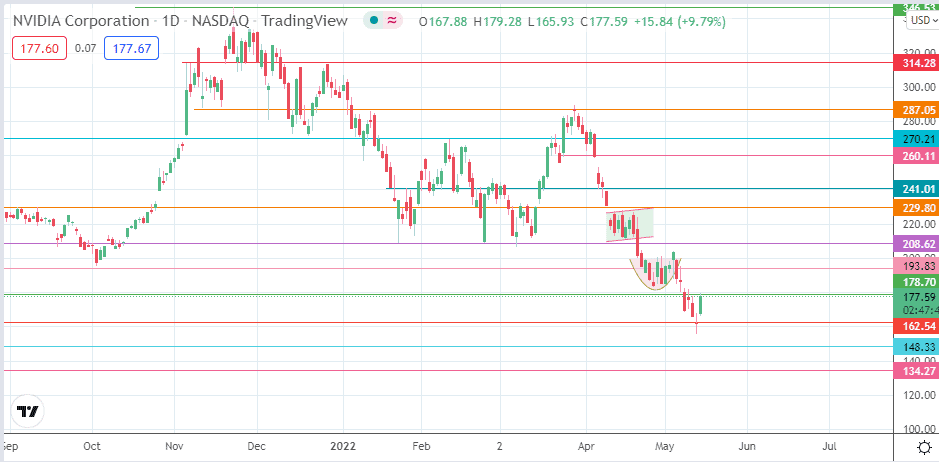939x462 pixels.
Task: Click the 100.00 price scale label
Action: tap(919, 429)
